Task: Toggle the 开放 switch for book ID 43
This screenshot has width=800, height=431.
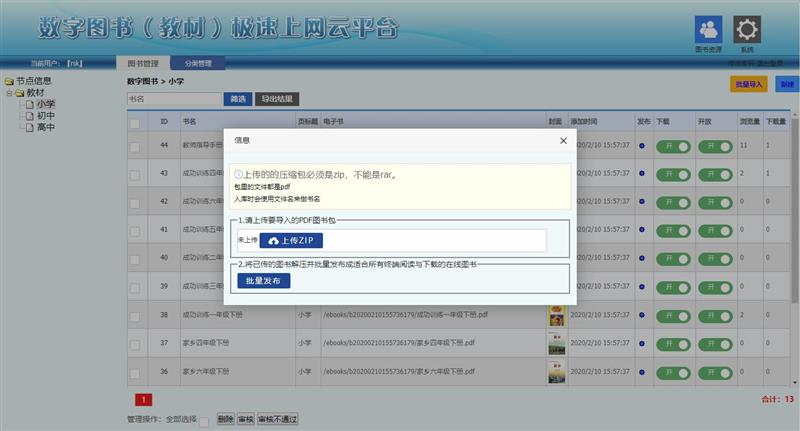Action: [x=714, y=174]
